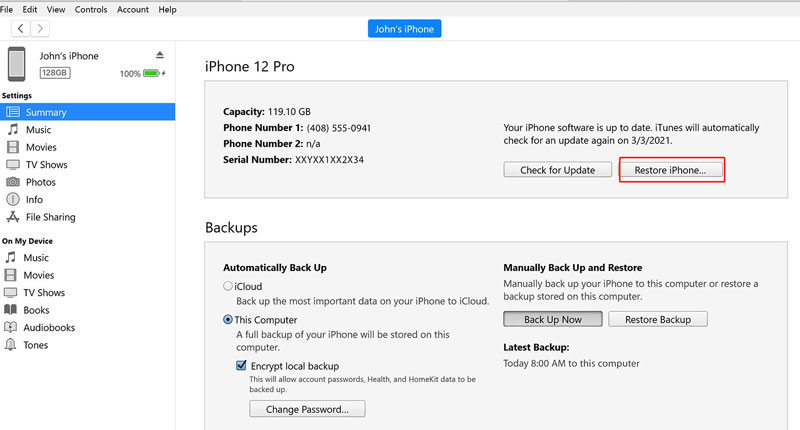Click the iPhone device icon in sidebar
This screenshot has height=430, width=800.
(x=16, y=64)
